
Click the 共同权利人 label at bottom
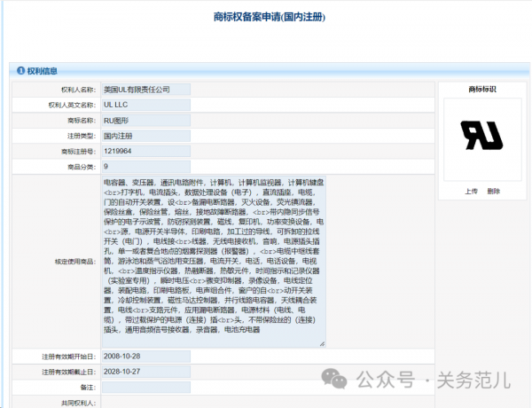click(74, 402)
